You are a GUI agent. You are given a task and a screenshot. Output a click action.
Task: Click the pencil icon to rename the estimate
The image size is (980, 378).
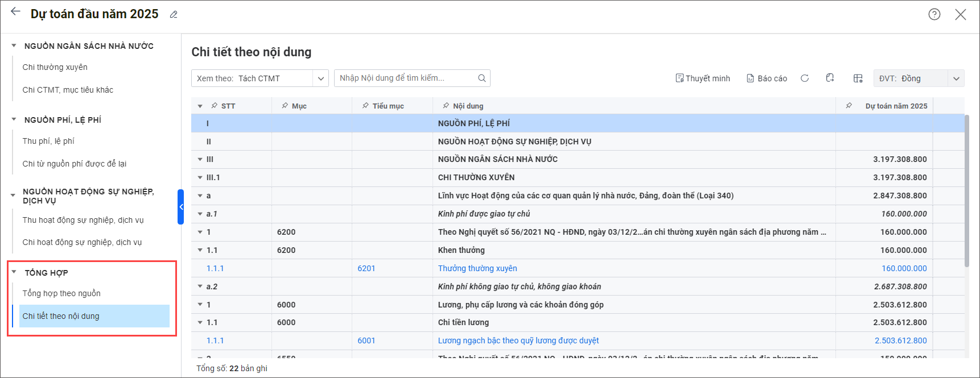tap(174, 15)
